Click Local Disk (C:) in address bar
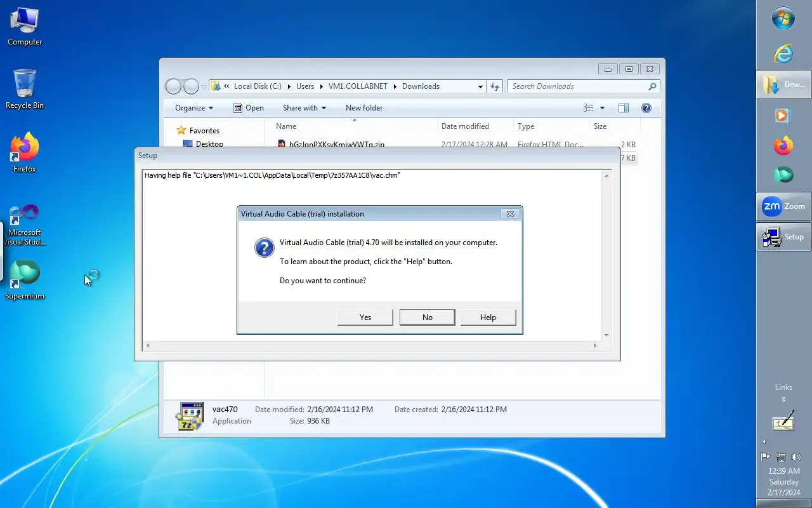The width and height of the screenshot is (812, 508). (258, 86)
